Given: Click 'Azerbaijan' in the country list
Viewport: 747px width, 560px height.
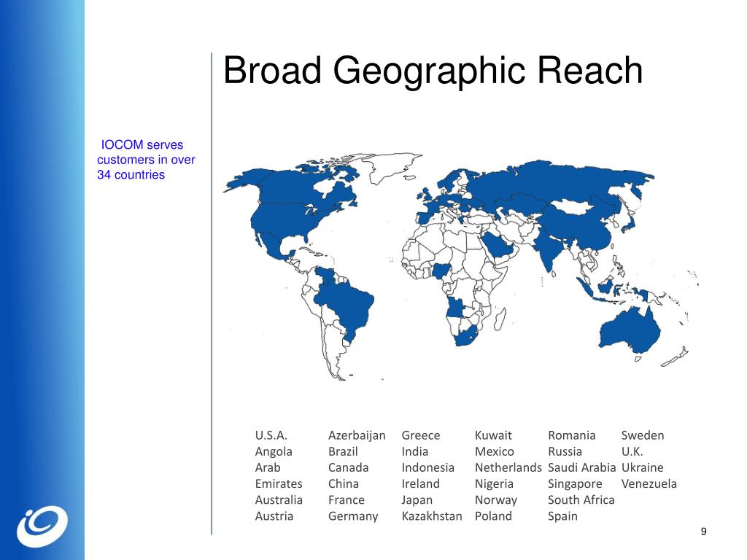Looking at the screenshot, I should pos(357,436).
